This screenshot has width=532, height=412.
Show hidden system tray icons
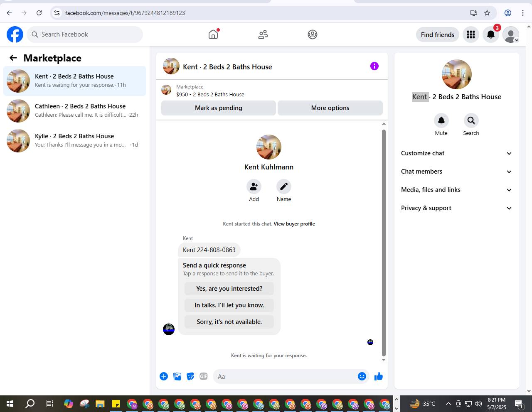click(448, 404)
